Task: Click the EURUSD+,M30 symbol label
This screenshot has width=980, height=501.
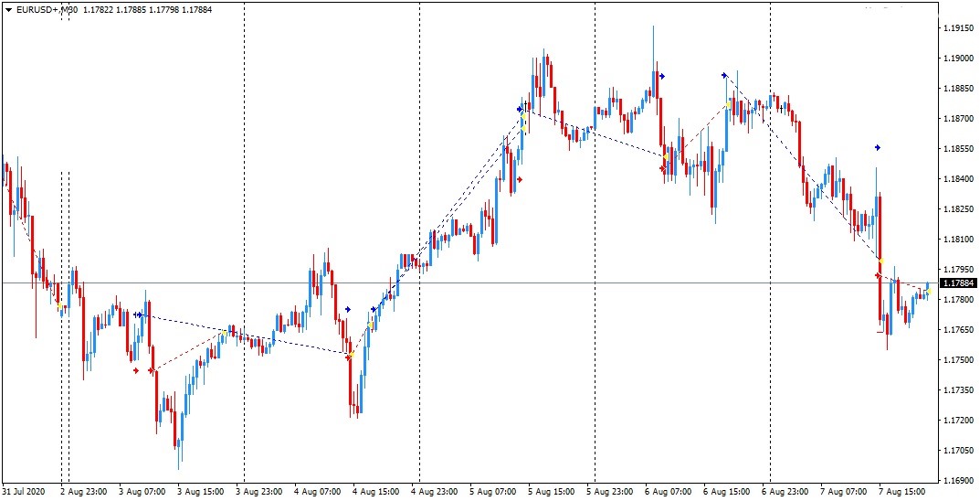Action: click(x=47, y=9)
